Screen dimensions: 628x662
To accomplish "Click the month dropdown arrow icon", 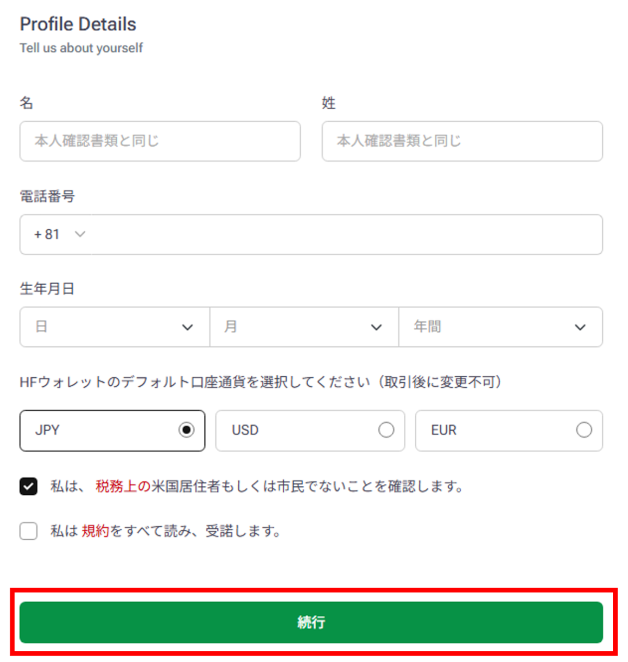I will coord(376,327).
